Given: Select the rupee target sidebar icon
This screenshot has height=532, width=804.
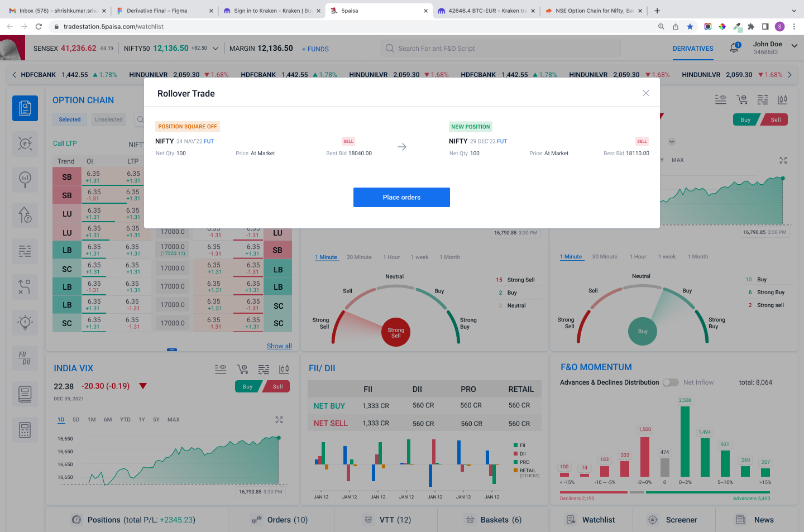Looking at the screenshot, I should click(x=25, y=144).
